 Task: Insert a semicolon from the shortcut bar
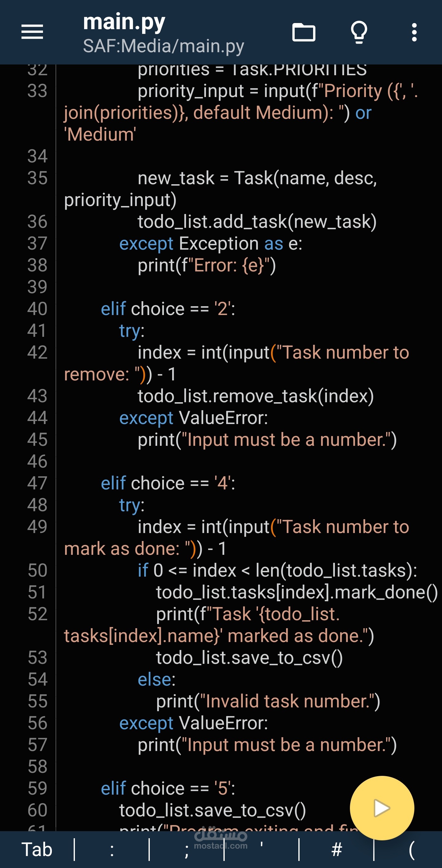(x=187, y=850)
